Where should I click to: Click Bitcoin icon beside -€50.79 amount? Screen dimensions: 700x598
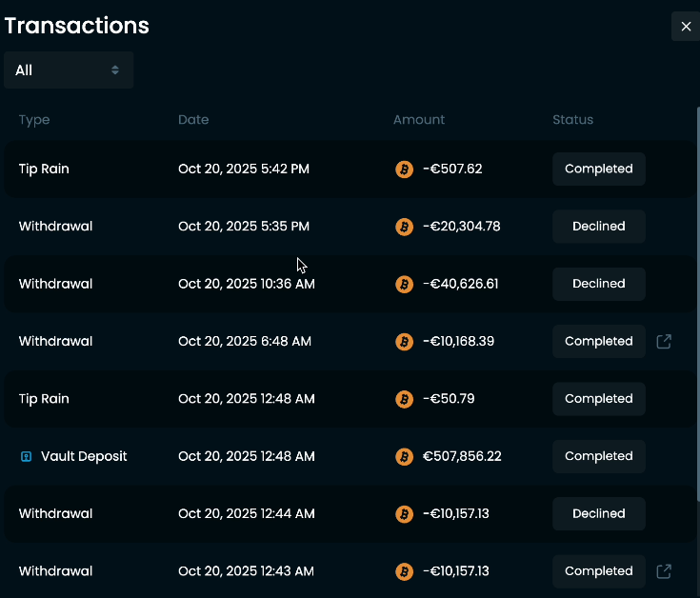(x=404, y=399)
